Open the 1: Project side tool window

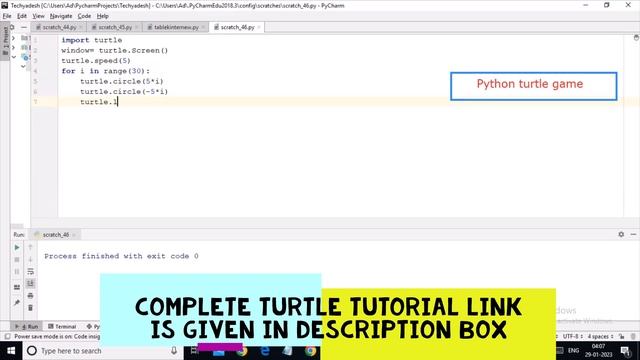[x=5, y=41]
